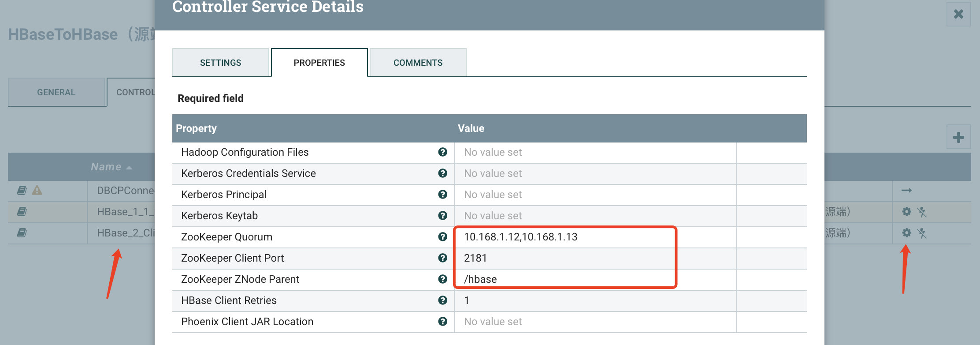The height and width of the screenshot is (345, 980).
Task: Switch to GENERAL tab in background window
Action: point(56,92)
